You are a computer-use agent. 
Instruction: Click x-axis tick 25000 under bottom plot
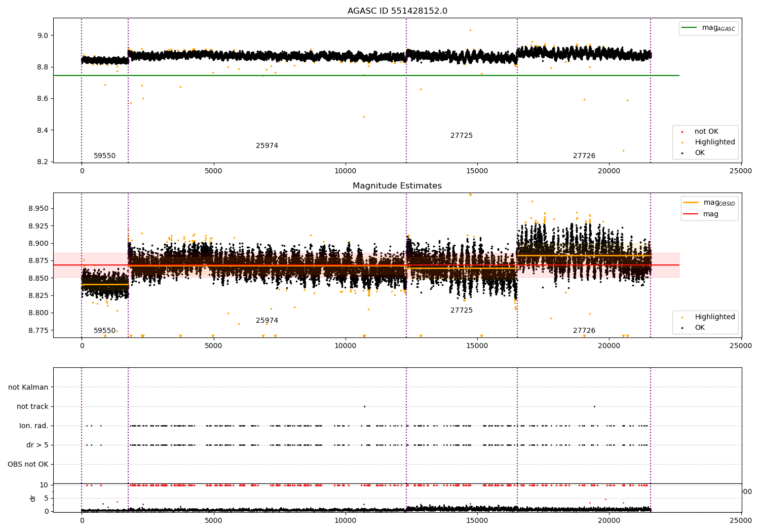[x=741, y=520]
